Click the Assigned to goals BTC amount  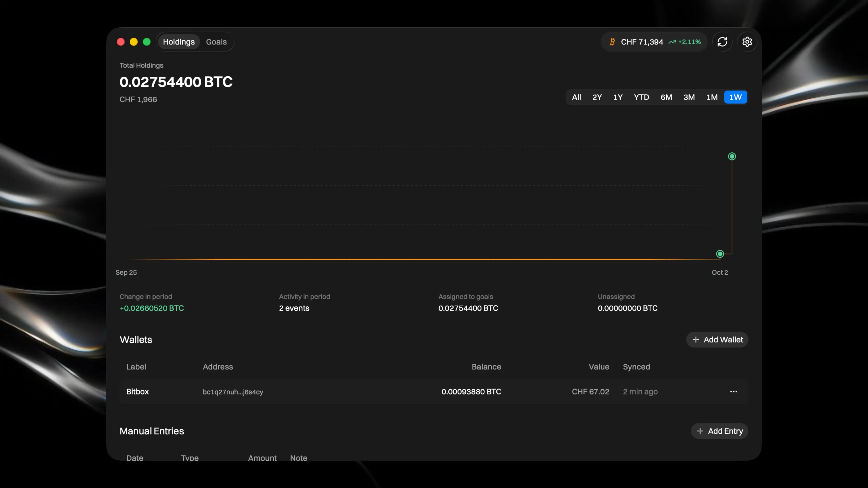pos(468,308)
